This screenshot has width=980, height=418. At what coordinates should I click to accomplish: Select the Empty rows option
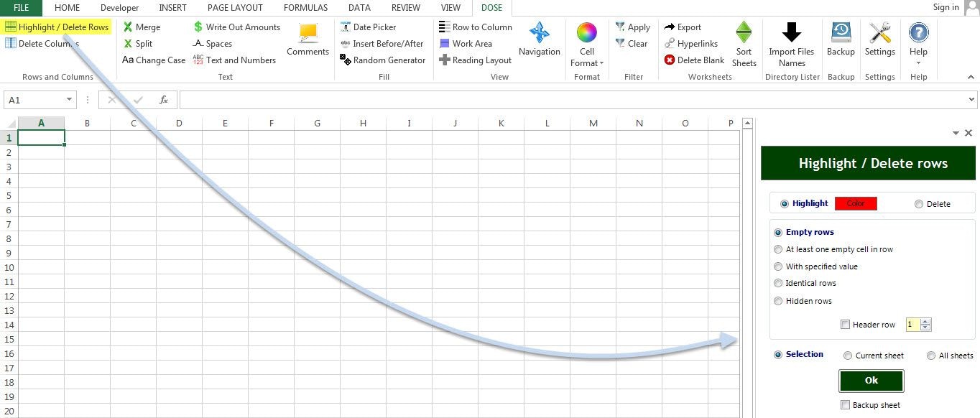778,232
